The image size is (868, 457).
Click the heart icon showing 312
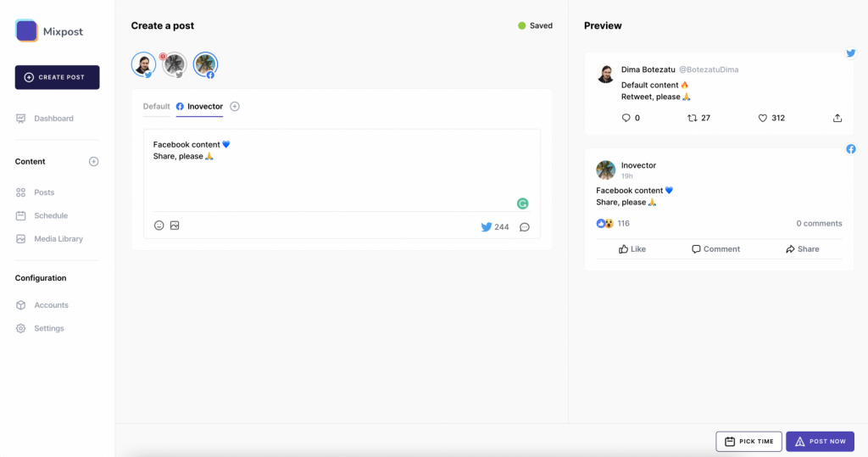tap(762, 118)
